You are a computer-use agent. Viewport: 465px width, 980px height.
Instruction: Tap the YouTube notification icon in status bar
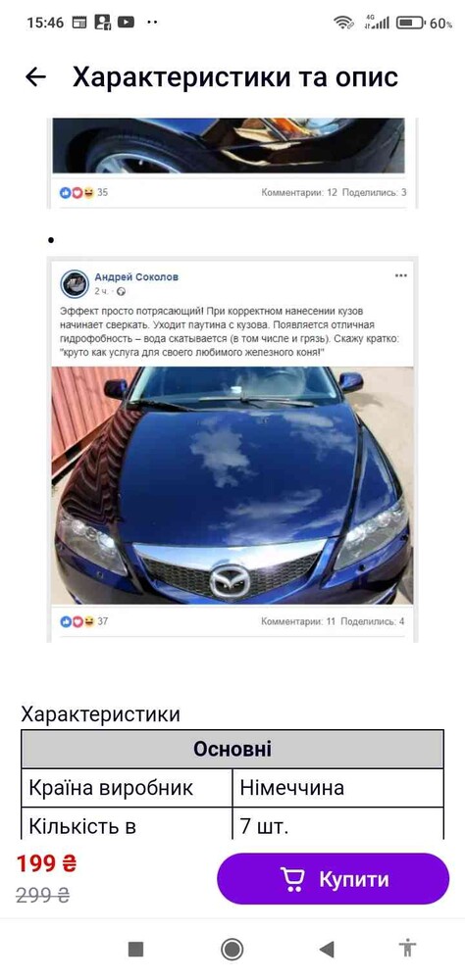click(126, 23)
